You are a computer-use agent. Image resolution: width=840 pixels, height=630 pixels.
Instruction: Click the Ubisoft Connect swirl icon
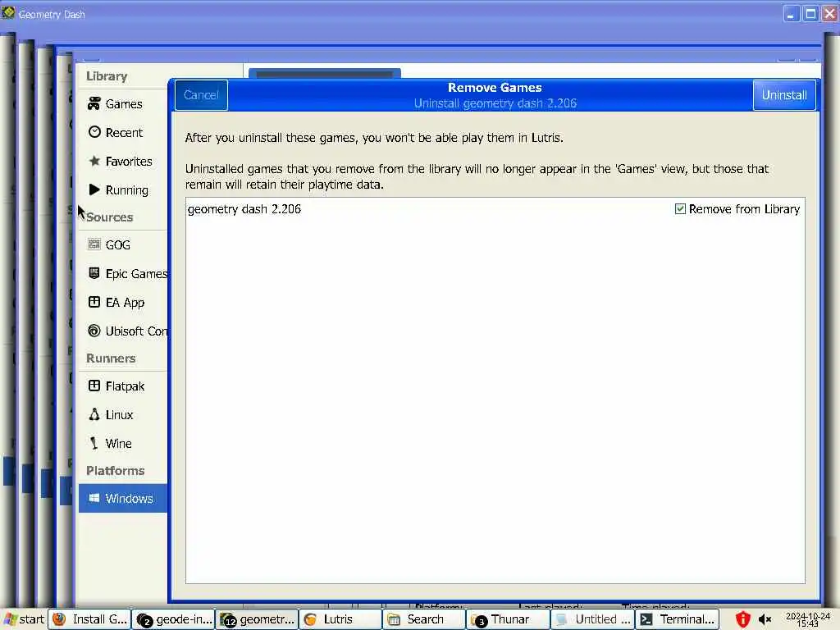pos(94,331)
